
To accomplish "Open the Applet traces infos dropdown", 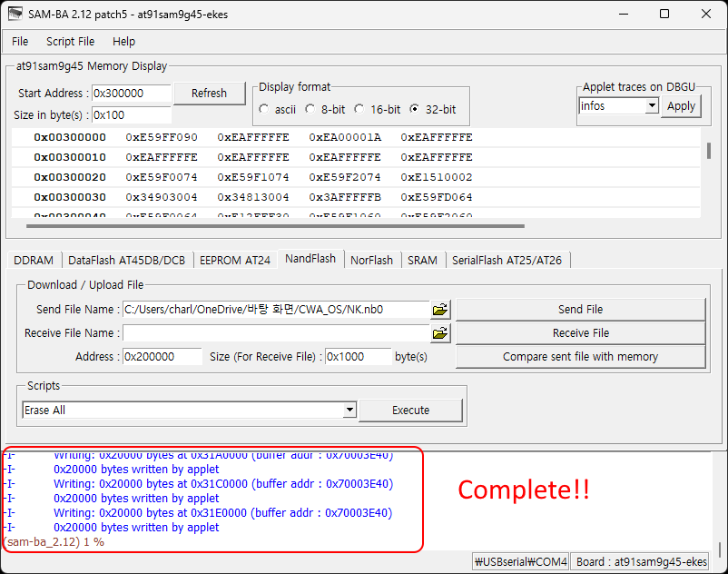I will click(651, 106).
